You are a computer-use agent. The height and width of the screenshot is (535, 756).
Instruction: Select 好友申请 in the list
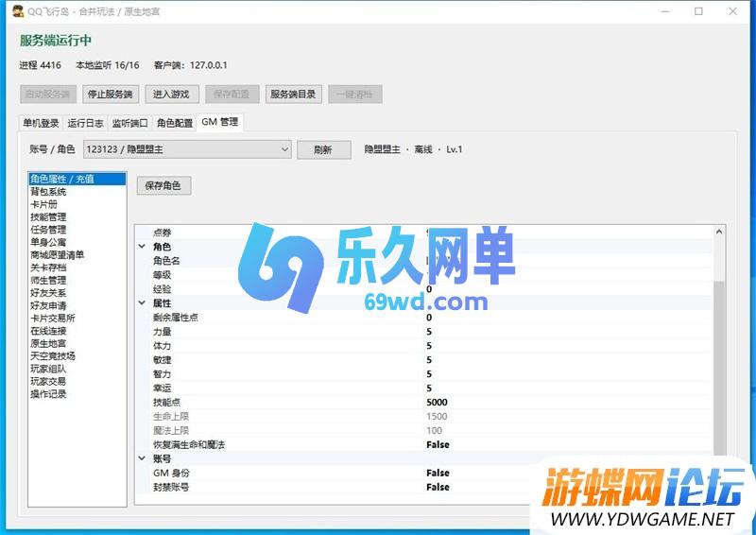[77, 305]
